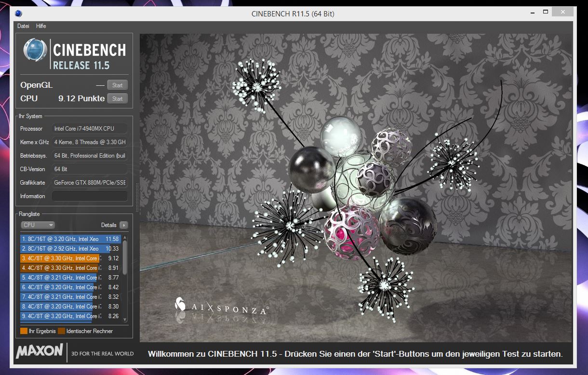Start the CPU benchmark test
Image resolution: width=588 pixels, height=375 pixels.
[x=117, y=99]
